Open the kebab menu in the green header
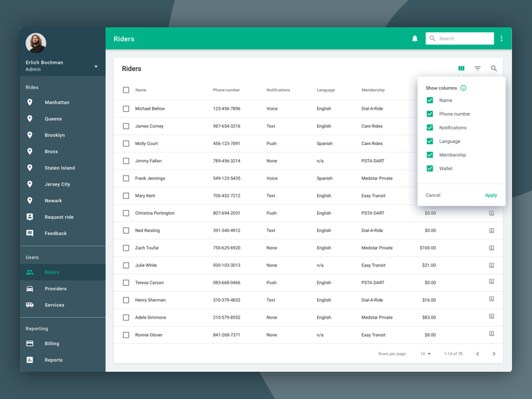 tap(501, 38)
